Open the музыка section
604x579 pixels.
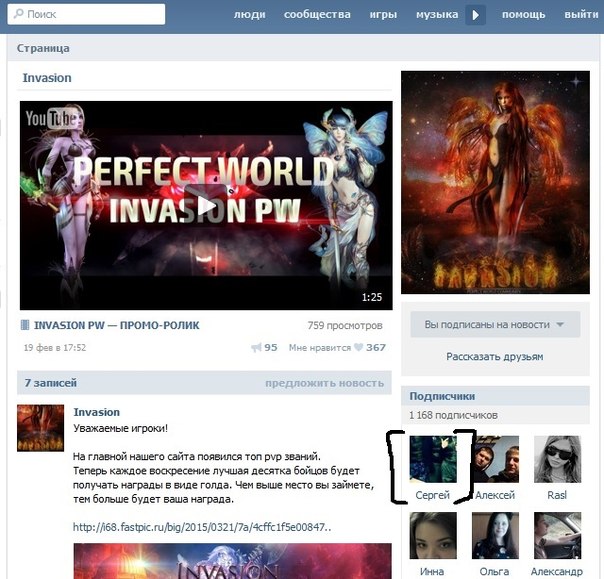tap(437, 15)
